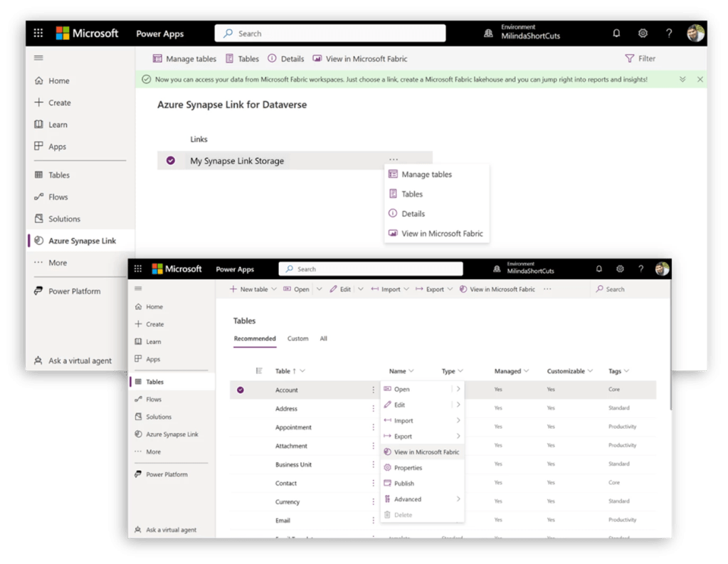This screenshot has height=564, width=728.
Task: Click the overflow ellipsis in the Tables toolbar
Action: point(547,289)
